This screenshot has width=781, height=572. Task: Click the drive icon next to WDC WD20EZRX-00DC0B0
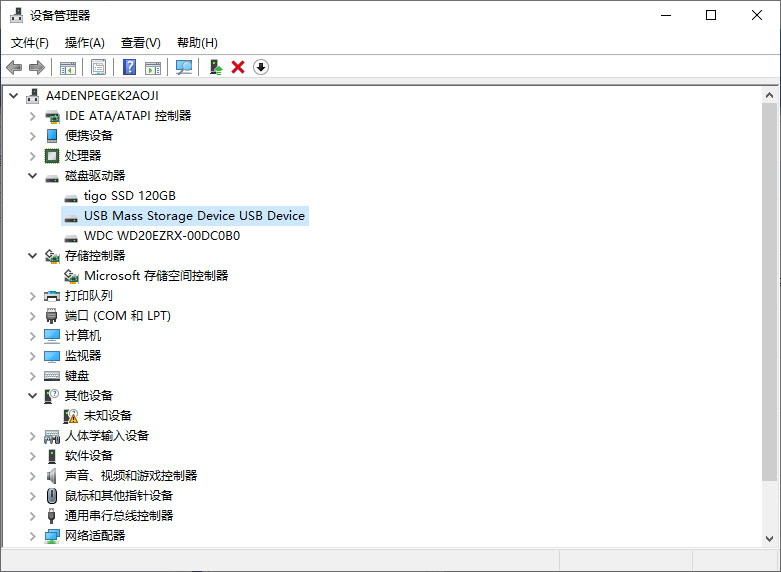(71, 237)
